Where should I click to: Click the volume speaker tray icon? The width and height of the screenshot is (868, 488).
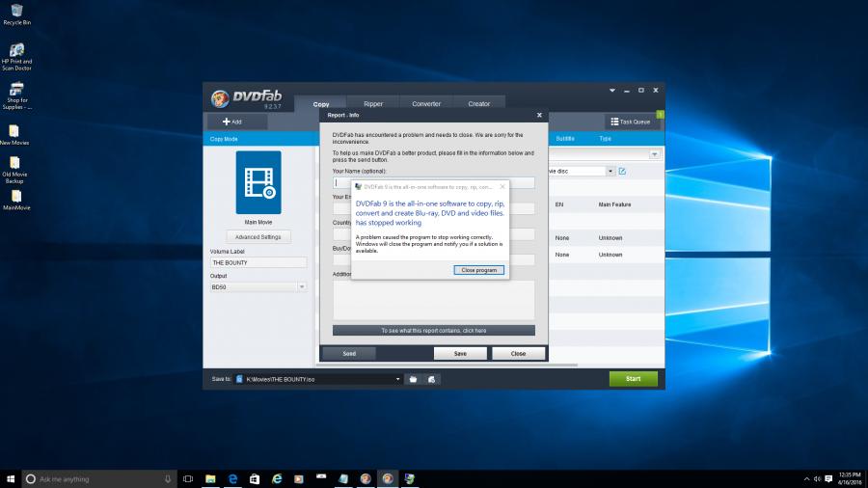tap(817, 478)
